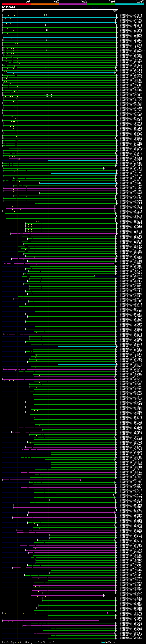Select label UniRef100_Q9SUX3

[131, 547]
